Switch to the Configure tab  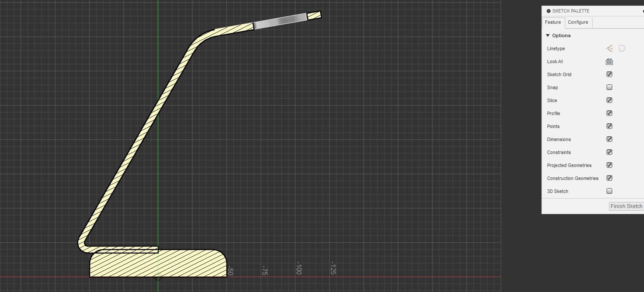[x=578, y=22]
